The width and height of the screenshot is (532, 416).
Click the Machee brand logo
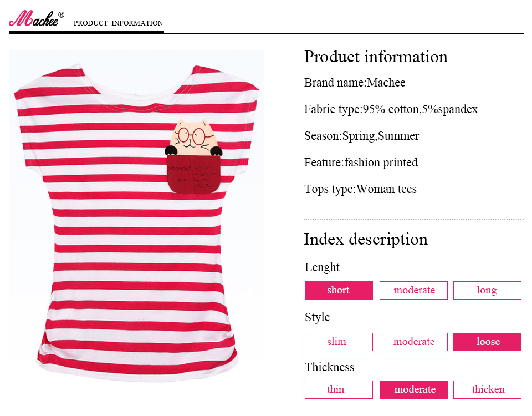(x=34, y=19)
